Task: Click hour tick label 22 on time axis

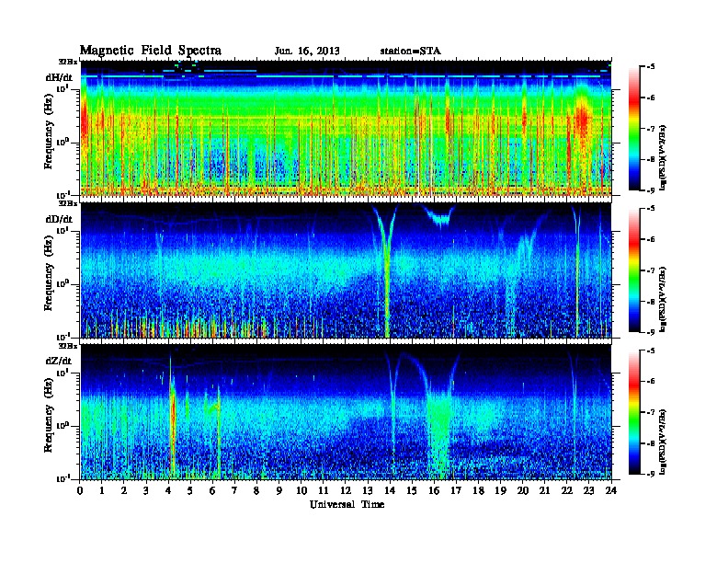Action: tap(567, 490)
